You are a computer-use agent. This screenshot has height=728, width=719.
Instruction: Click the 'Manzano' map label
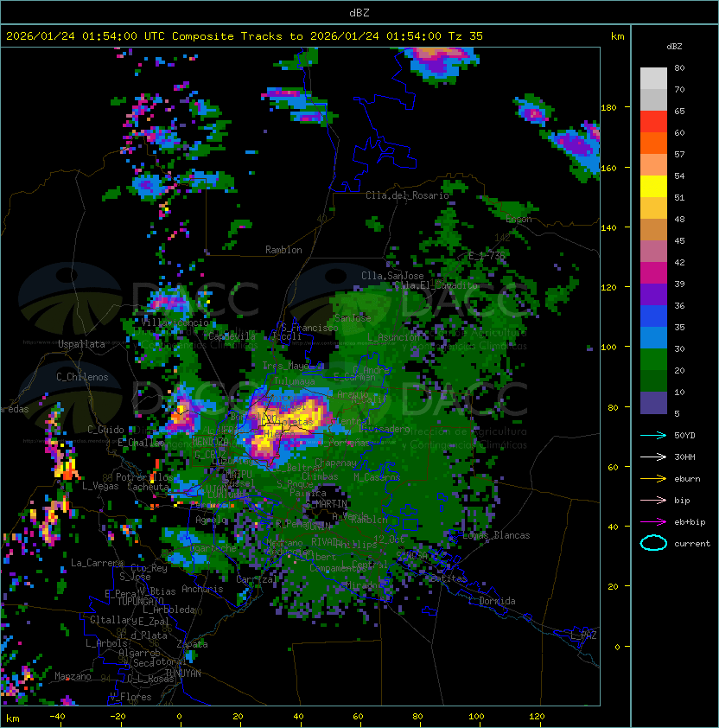pyautogui.click(x=73, y=676)
